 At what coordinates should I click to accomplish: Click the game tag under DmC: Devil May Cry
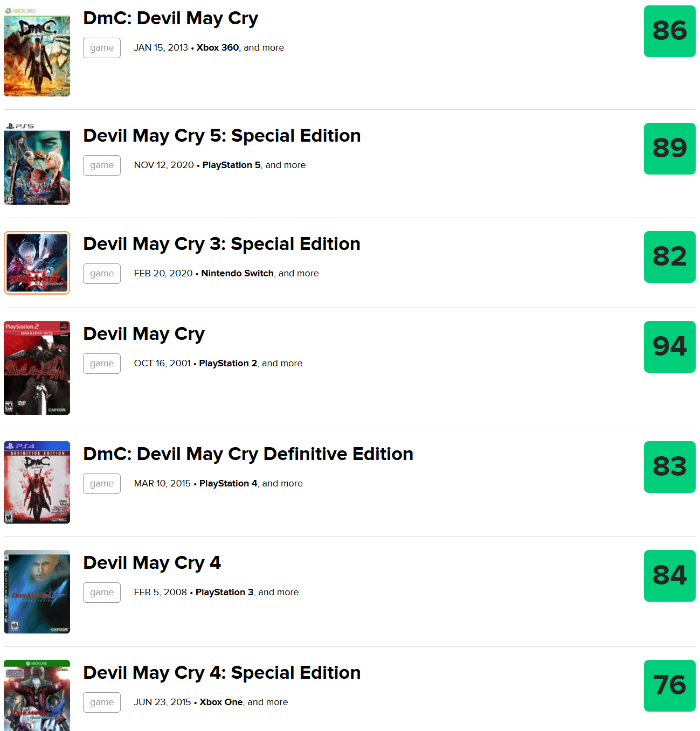tap(102, 48)
